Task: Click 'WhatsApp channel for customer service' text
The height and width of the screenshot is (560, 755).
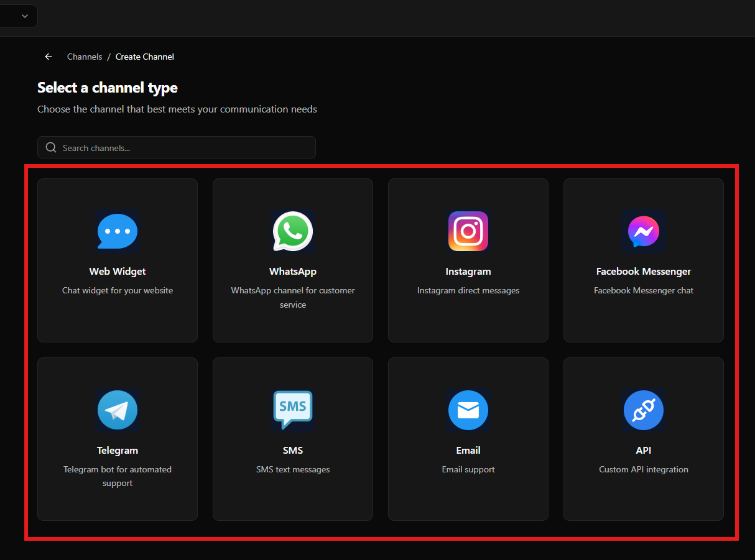Action: 293,298
